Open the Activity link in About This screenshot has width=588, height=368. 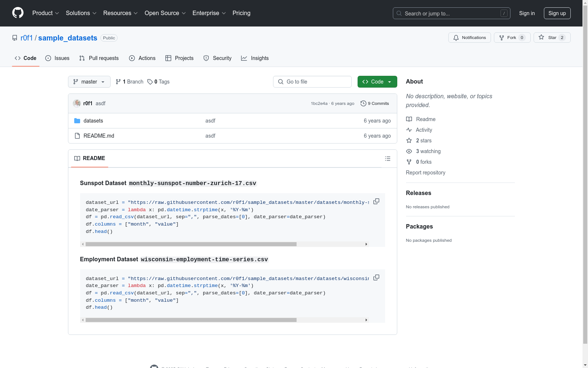tap(419, 130)
